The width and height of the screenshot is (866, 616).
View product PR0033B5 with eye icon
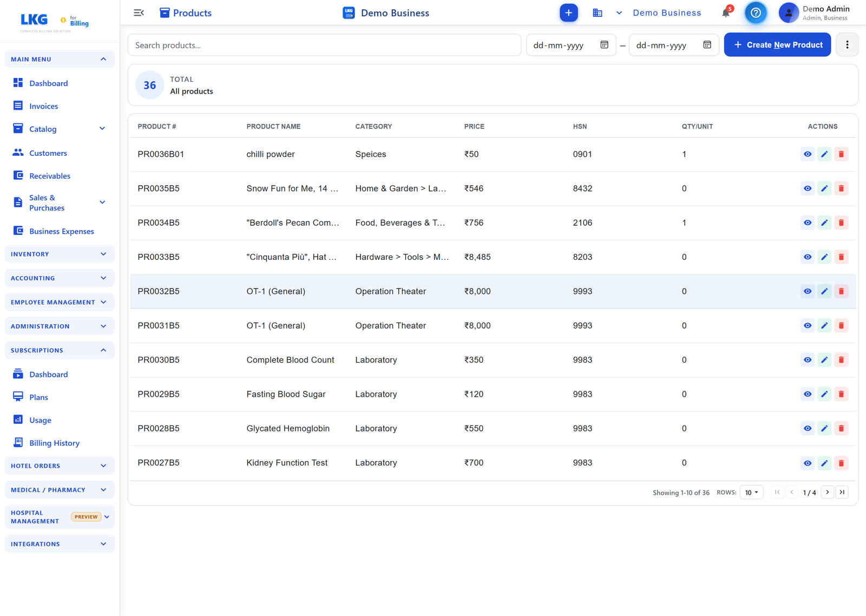(808, 257)
